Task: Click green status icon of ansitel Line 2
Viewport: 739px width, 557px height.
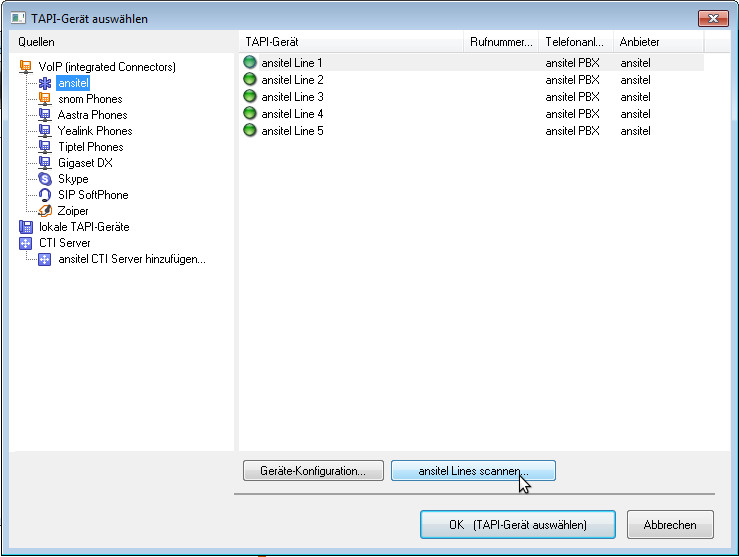Action: click(x=250, y=80)
